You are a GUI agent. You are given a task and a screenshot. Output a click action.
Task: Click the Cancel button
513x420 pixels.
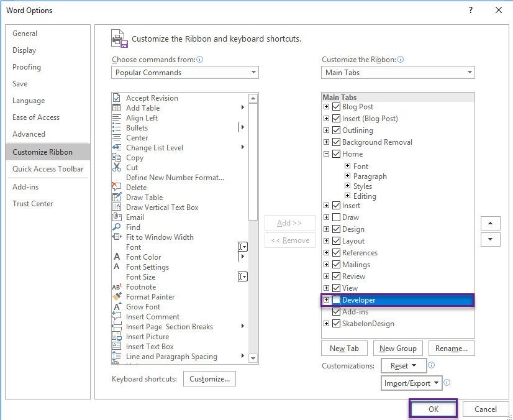[x=486, y=409]
